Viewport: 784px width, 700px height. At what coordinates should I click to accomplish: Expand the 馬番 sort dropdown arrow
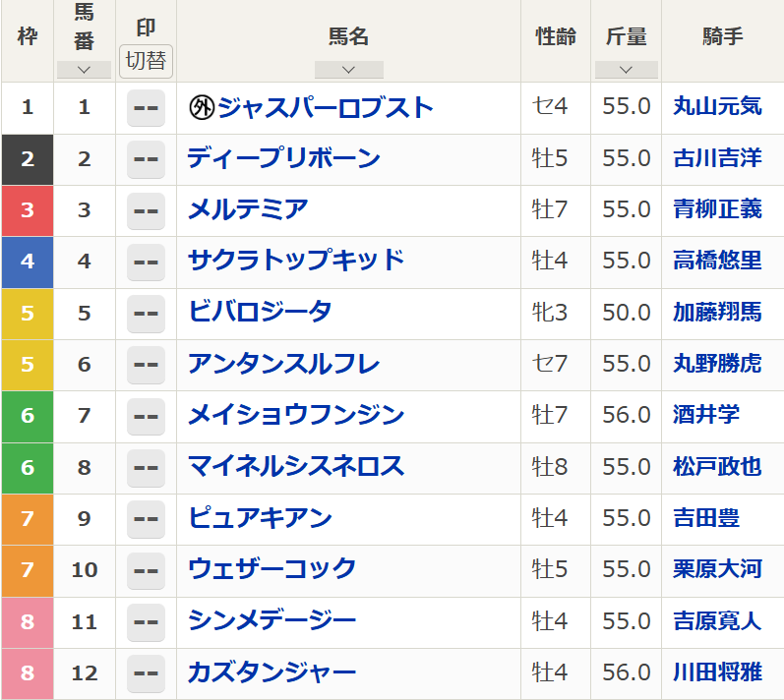coord(84,70)
